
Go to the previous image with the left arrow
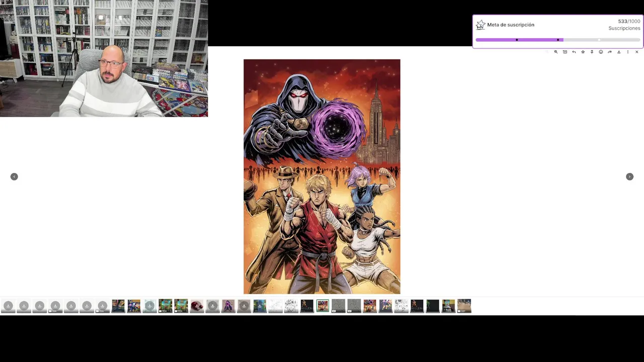pos(14,176)
